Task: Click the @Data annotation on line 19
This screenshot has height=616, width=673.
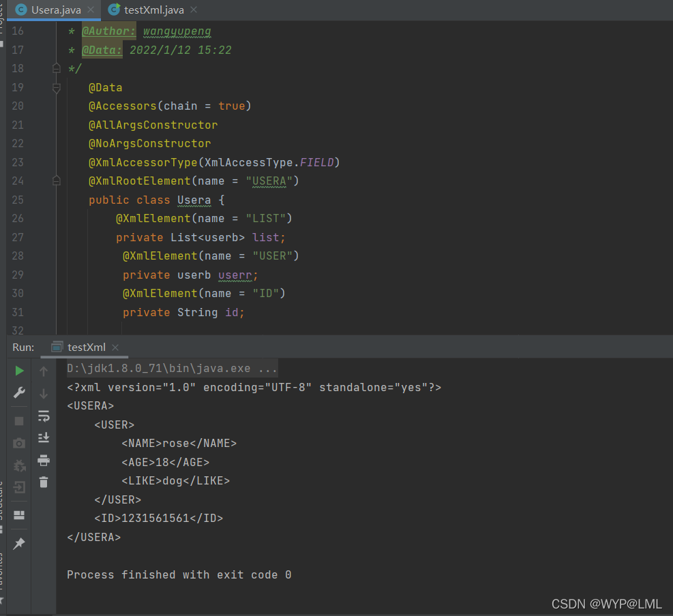Action: (105, 87)
